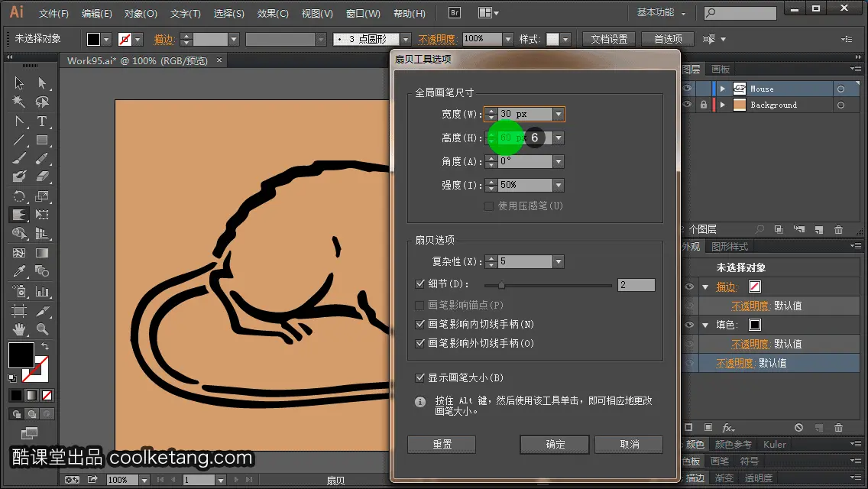Select the Rectangle tool
The width and height of the screenshot is (868, 489).
coord(42,140)
